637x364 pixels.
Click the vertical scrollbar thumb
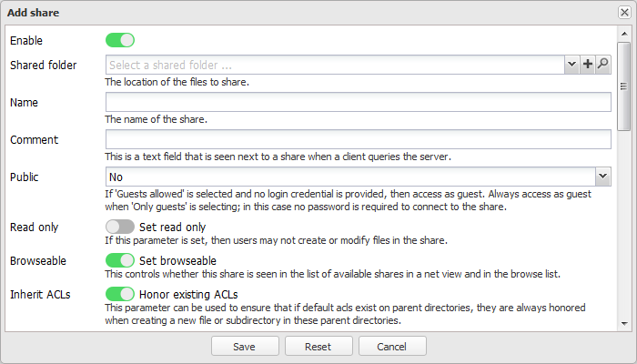623,86
